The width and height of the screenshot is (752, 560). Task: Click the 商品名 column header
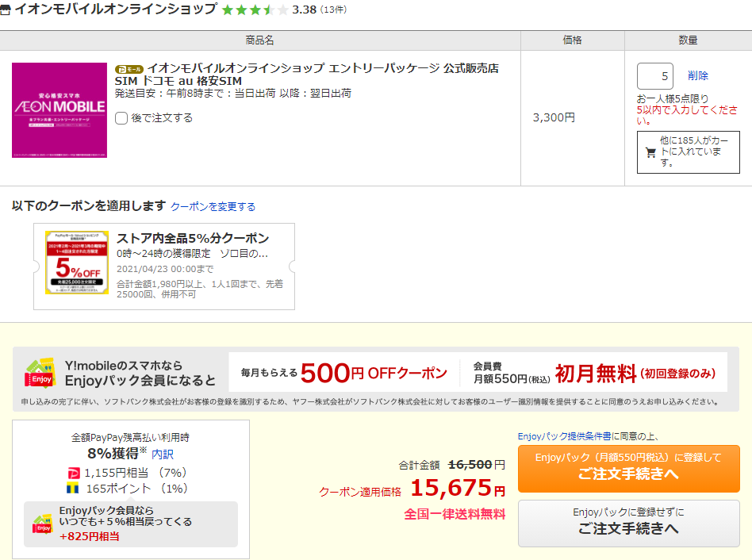pyautogui.click(x=259, y=40)
